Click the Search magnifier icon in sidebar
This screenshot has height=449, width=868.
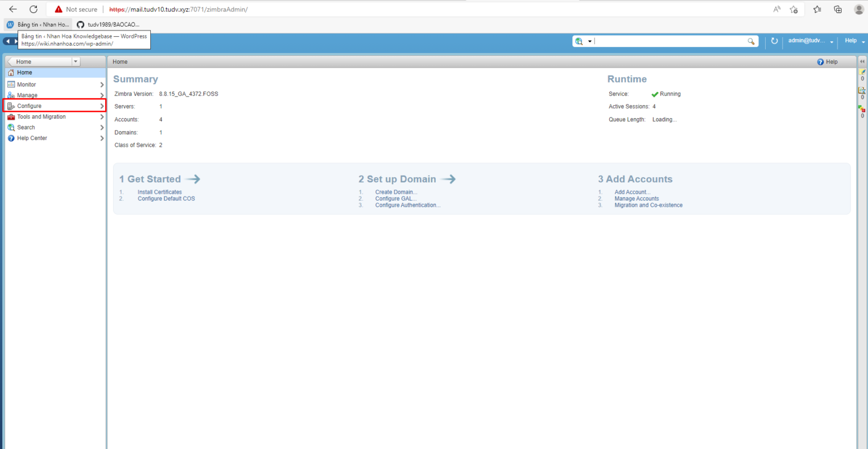tap(11, 127)
